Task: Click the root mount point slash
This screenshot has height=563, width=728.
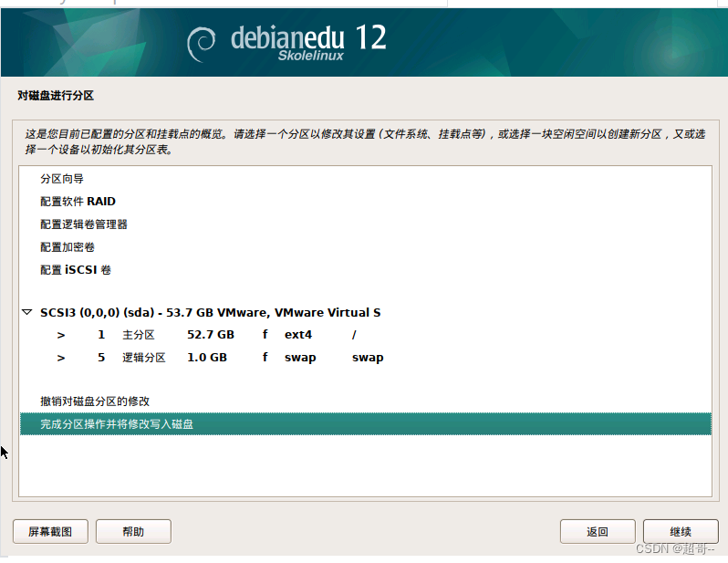Action: (x=354, y=335)
